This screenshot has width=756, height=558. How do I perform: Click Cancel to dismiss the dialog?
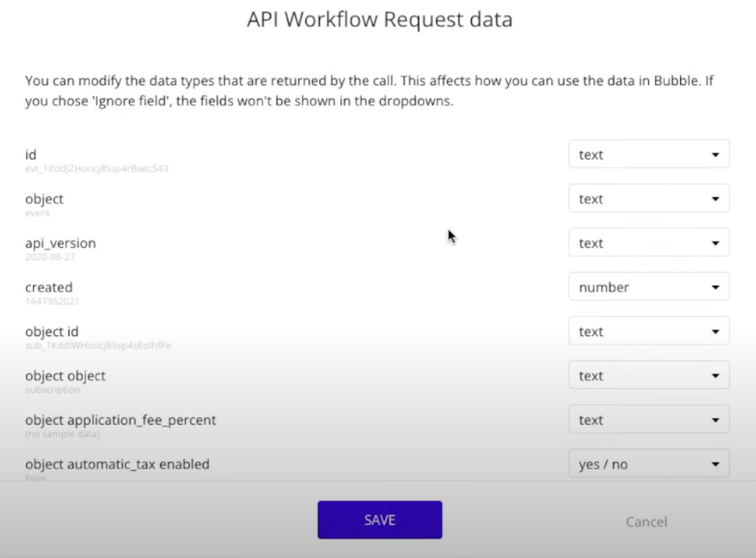point(645,522)
